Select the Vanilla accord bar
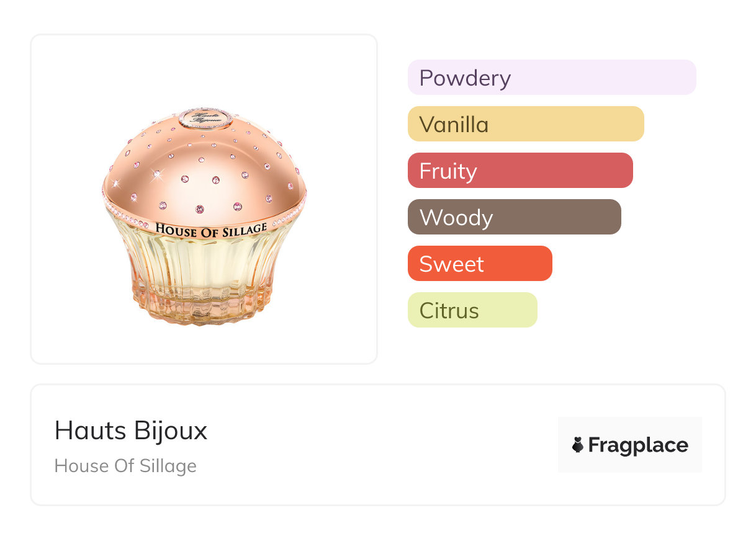The height and width of the screenshot is (536, 756). [x=525, y=124]
